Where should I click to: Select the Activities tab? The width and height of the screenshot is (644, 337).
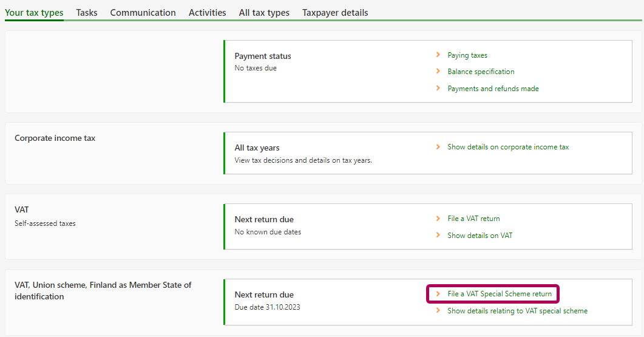pos(207,13)
